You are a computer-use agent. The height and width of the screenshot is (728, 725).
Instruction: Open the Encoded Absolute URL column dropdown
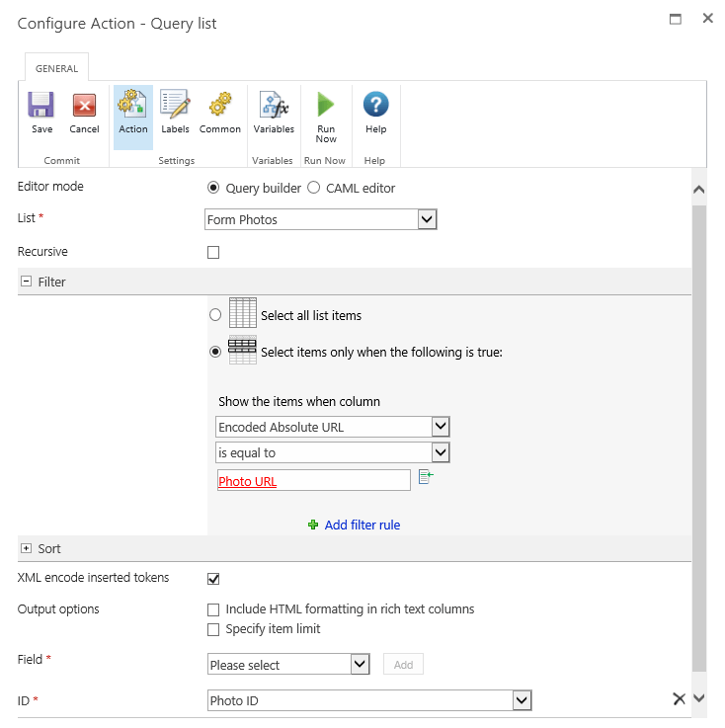[x=332, y=427]
